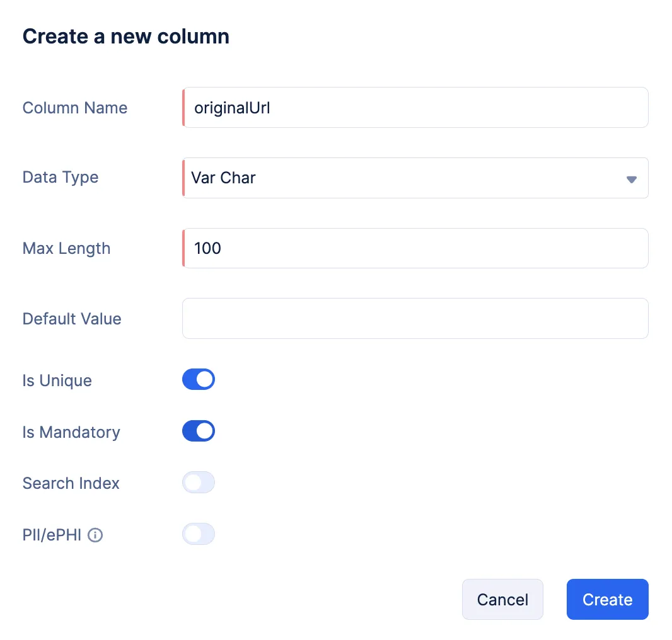Click the Create a new column heading
This screenshot has height=640, width=672.
[126, 37]
